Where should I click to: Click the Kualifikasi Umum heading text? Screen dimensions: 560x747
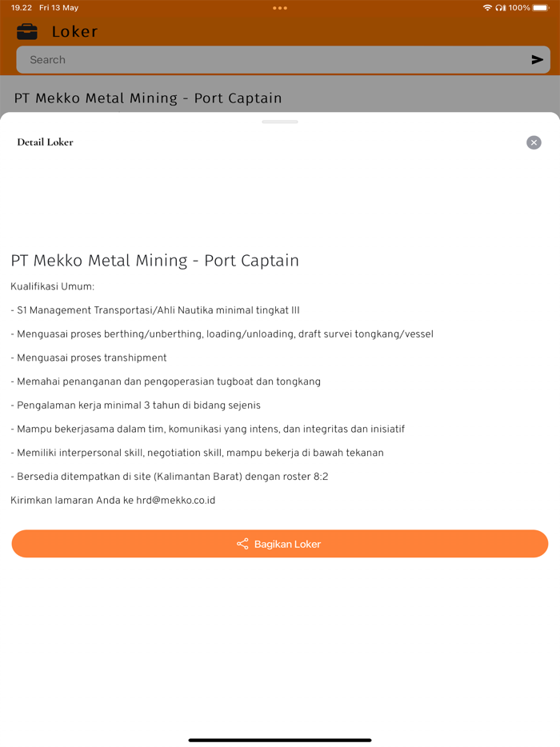[53, 286]
